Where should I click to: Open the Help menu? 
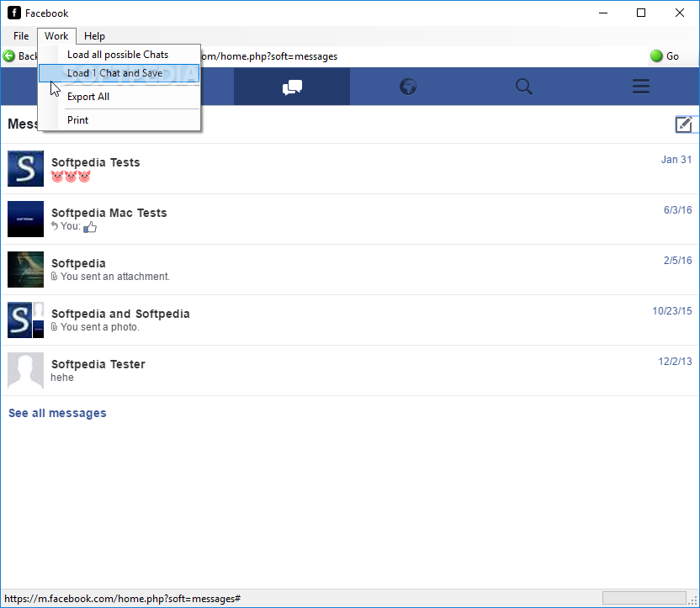pos(94,36)
